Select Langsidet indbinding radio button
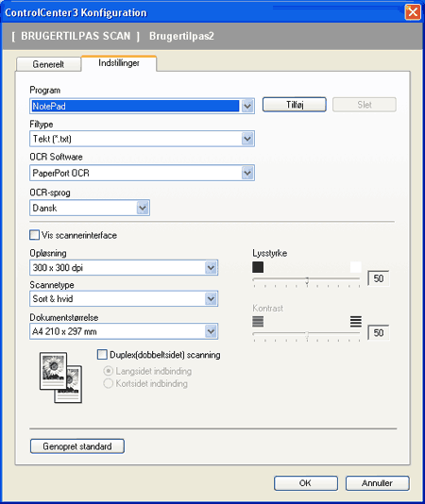 pyautogui.click(x=108, y=371)
